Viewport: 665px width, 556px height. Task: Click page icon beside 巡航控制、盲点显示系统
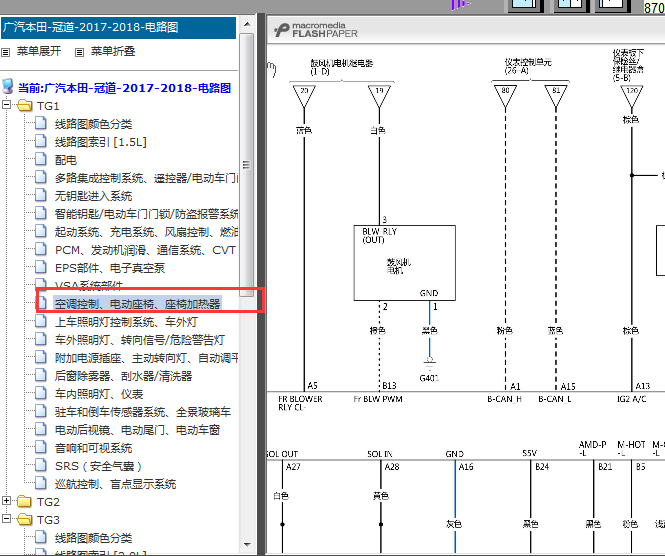(41, 483)
